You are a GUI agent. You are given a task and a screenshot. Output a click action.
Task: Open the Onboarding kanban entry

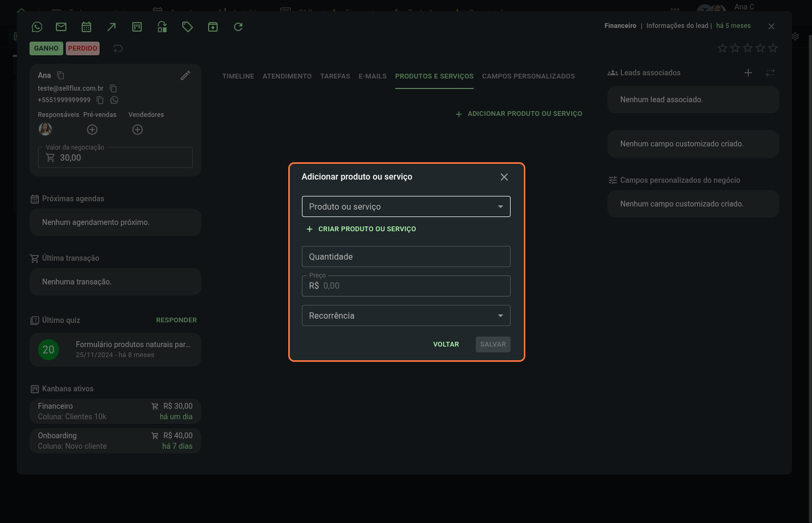[115, 441]
